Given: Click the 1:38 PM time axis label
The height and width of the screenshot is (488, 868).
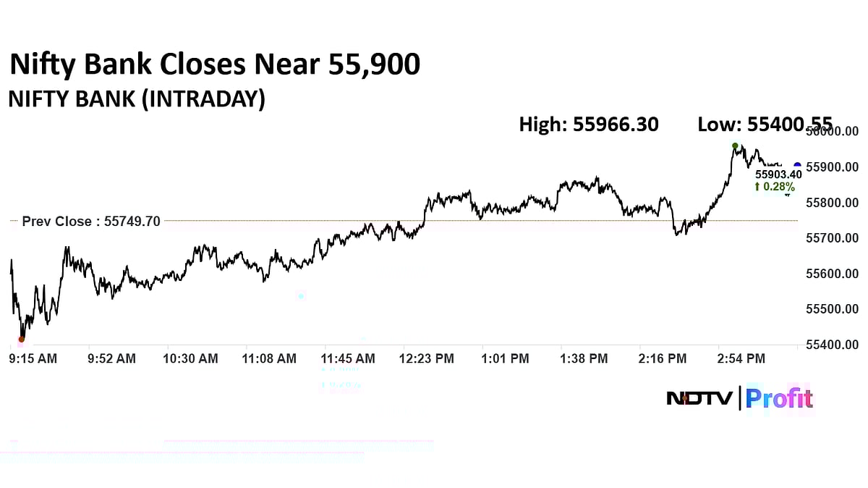Looking at the screenshot, I should click(584, 358).
